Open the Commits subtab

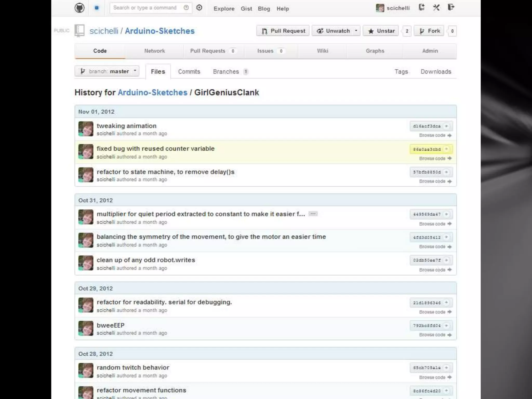[189, 72]
